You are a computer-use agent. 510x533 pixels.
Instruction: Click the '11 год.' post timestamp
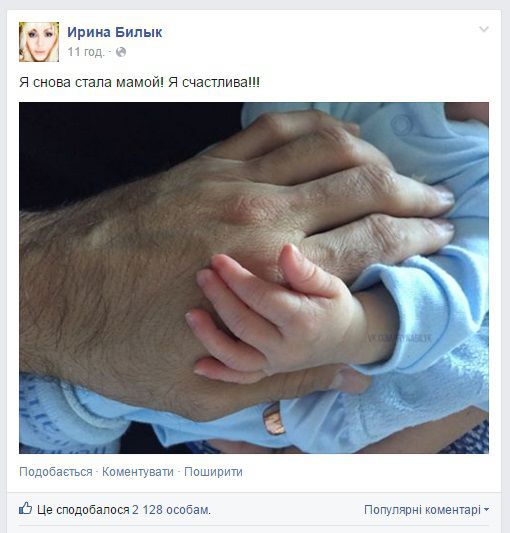coord(86,52)
